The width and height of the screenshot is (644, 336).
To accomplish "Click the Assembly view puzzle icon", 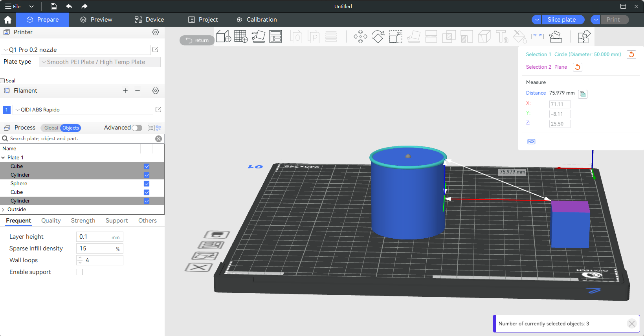I will [x=584, y=37].
